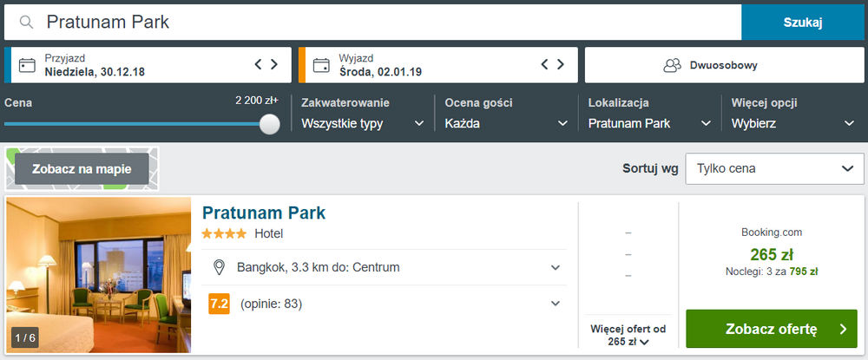
Task: Click the Cena price slider handle
Action: pos(270,124)
